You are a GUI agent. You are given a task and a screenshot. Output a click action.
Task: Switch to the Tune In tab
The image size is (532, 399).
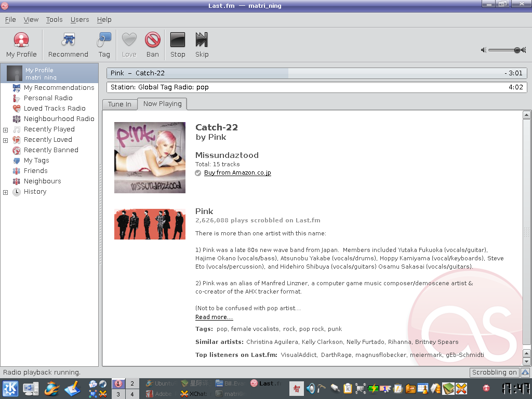tap(119, 104)
